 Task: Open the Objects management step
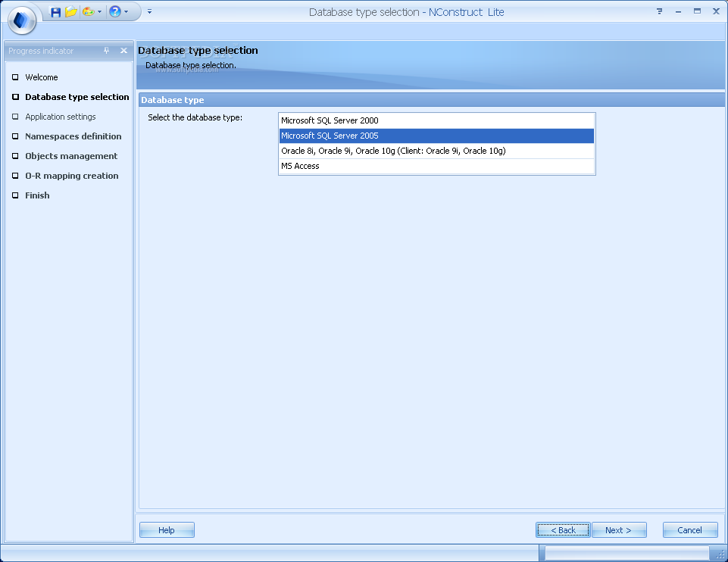pyautogui.click(x=71, y=156)
